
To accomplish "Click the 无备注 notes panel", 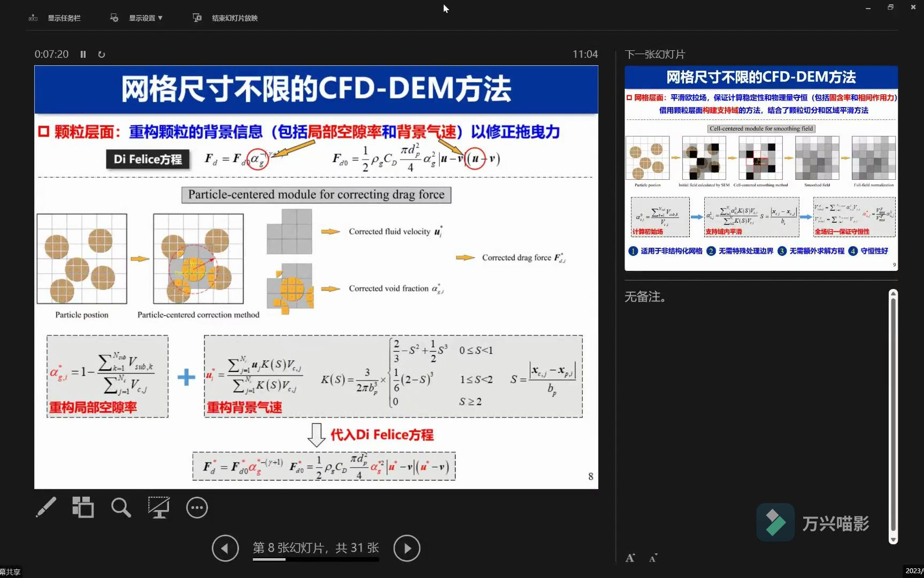I will click(645, 297).
